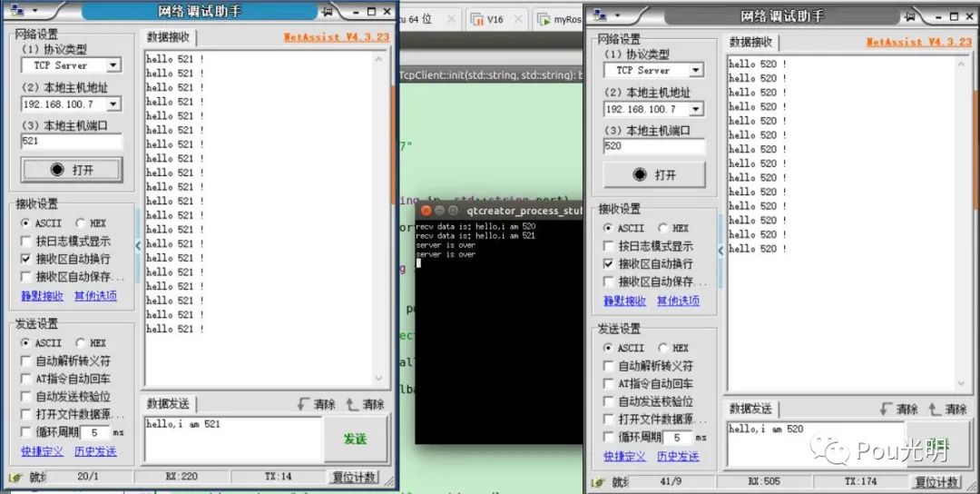980x494 pixels.
Task: Reset counters with 复位计数 in left window
Action: pos(354,477)
